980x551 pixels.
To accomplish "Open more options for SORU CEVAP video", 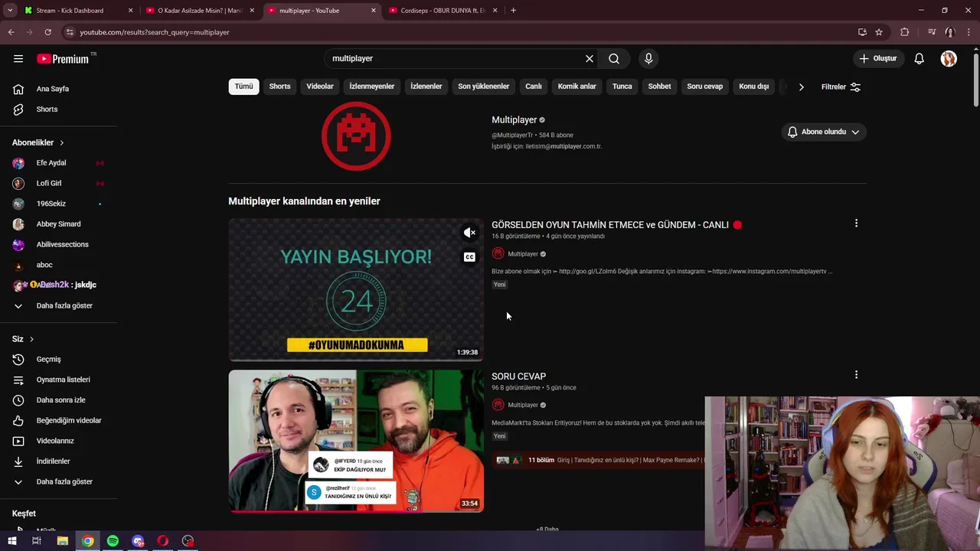I will [x=856, y=375].
